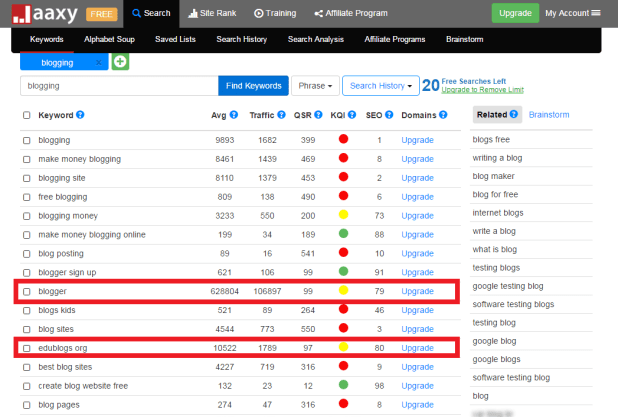Click the 'best blog sites' keyword text
The height and width of the screenshot is (417, 618).
65,367
